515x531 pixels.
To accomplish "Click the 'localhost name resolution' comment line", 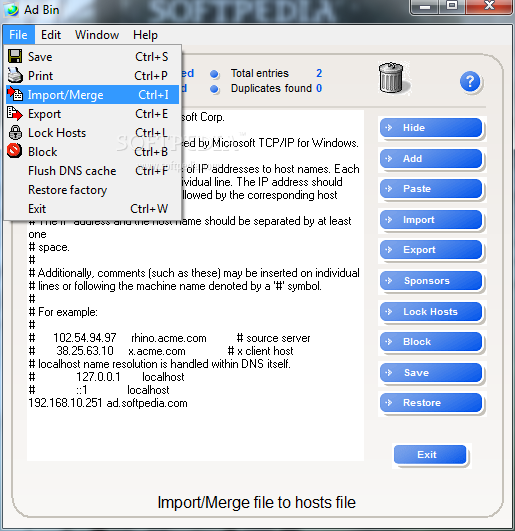I will pyautogui.click(x=159, y=364).
